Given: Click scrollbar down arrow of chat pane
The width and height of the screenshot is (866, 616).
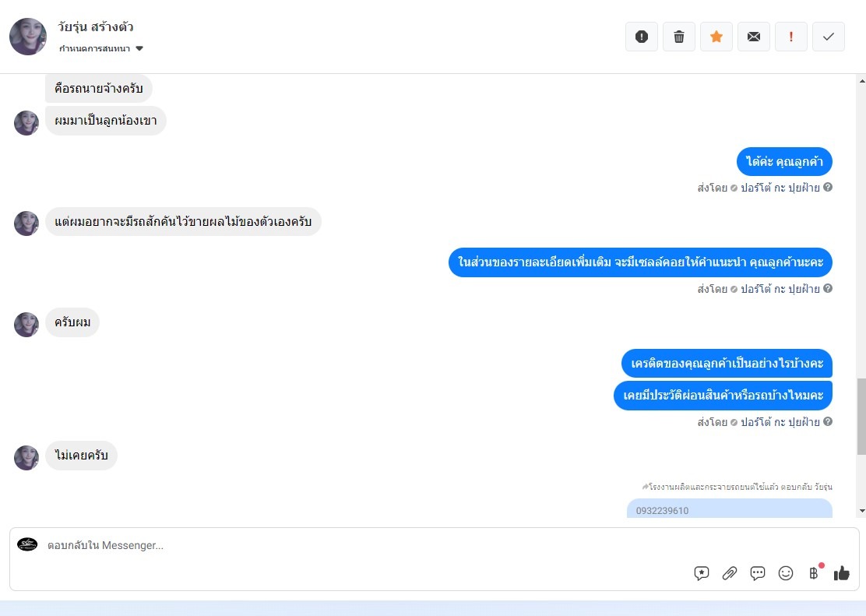Looking at the screenshot, I should [862, 511].
